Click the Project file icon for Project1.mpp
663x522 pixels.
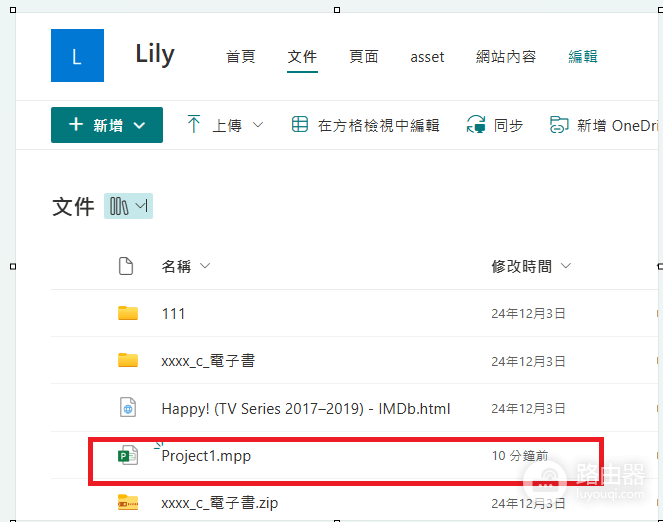[128, 456]
